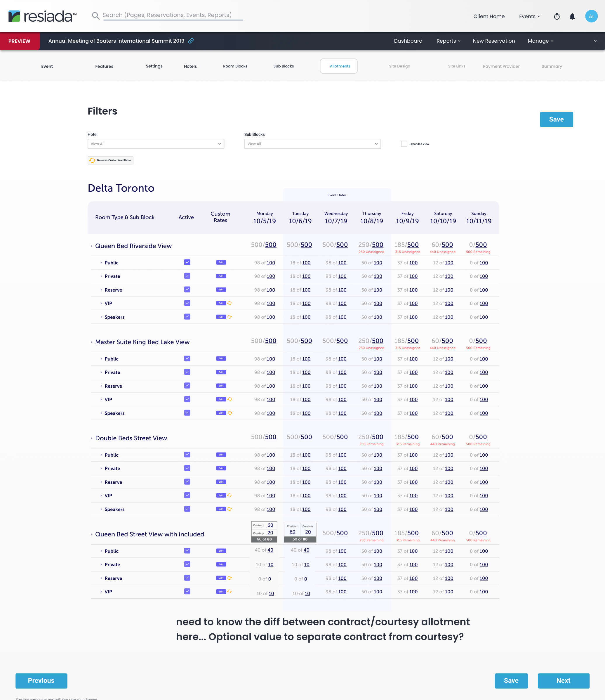Image resolution: width=605 pixels, height=700 pixels.
Task: Click customized rates icon on Queen Riverside VIP row
Action: (230, 303)
